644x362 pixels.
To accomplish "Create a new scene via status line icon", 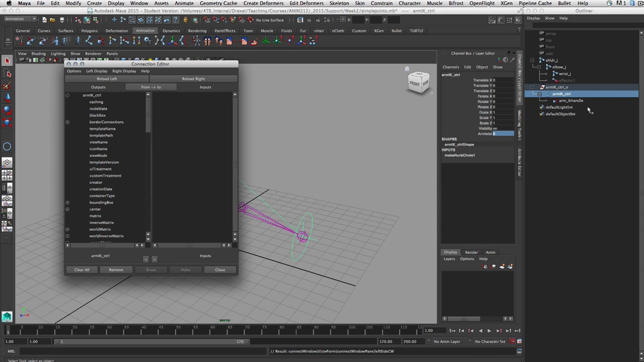I will tap(44, 20).
